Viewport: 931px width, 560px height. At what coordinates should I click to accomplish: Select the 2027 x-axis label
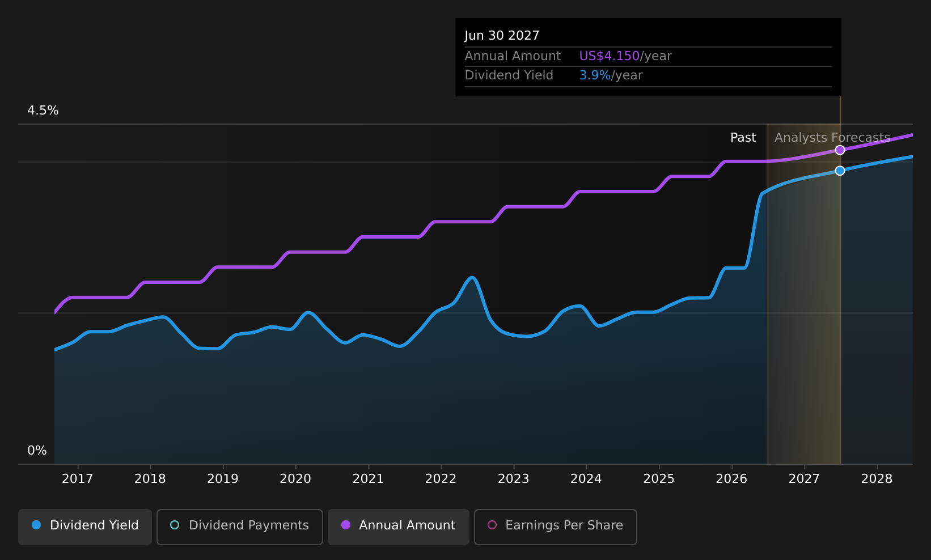click(804, 479)
